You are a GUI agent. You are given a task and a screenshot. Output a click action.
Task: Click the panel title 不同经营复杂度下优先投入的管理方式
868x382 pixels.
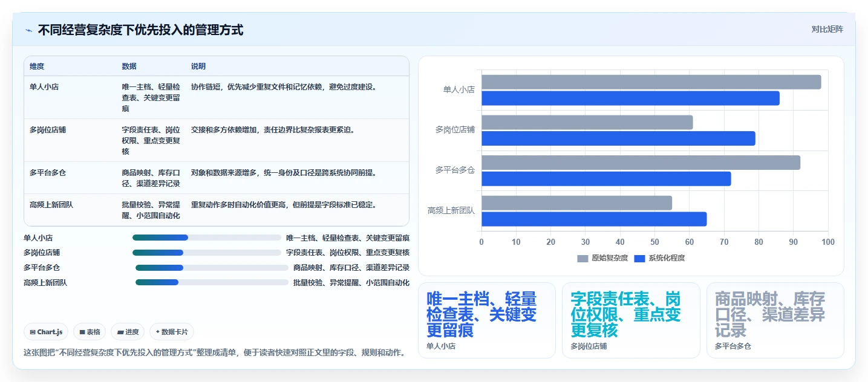tap(140, 30)
